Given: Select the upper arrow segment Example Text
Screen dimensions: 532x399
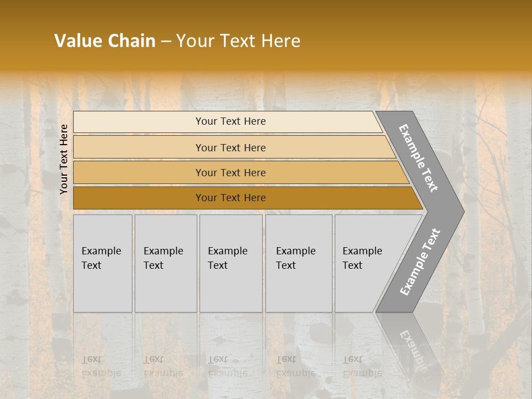Looking at the screenshot, I should pyautogui.click(x=419, y=158).
